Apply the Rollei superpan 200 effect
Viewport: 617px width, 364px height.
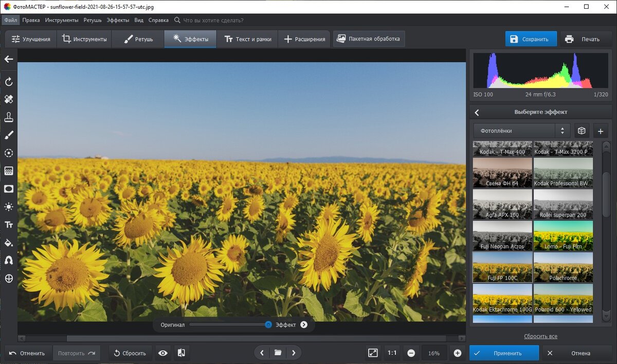point(563,204)
